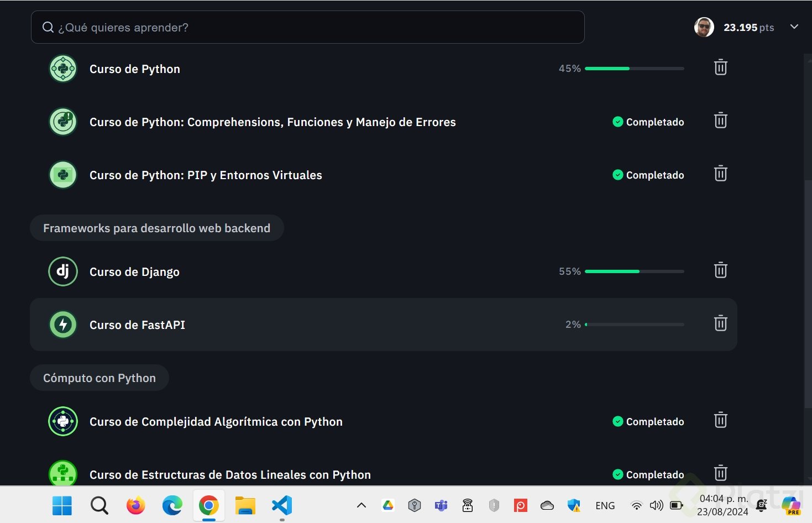
Task: Click the 55% label on Curso de Django
Action: [x=570, y=271]
